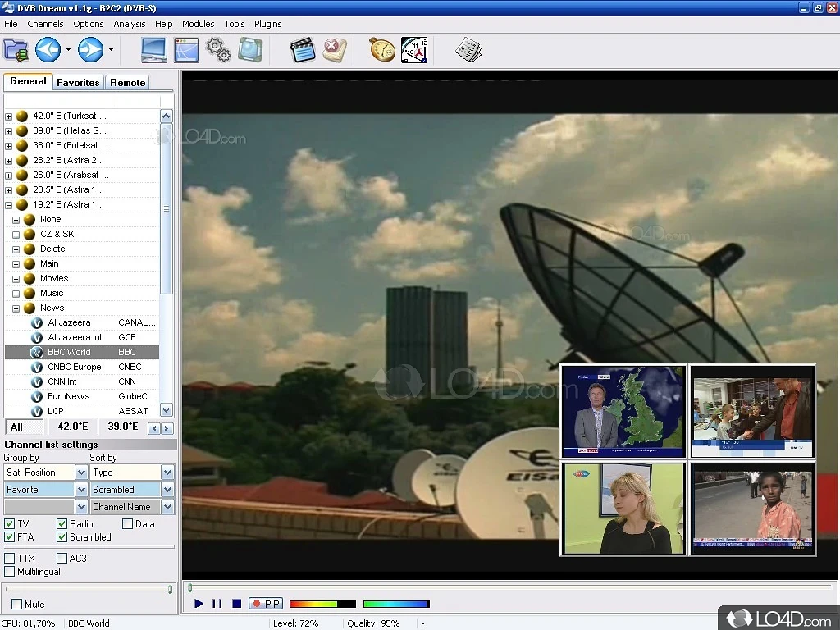
Task: Go to next channel with right arrow
Action: click(90, 50)
